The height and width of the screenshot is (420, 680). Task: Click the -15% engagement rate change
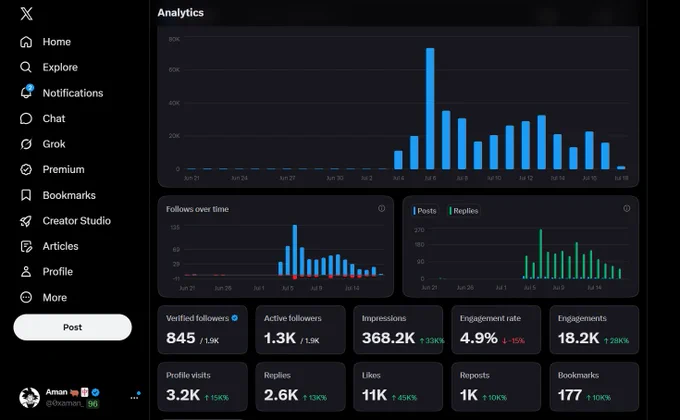click(513, 341)
